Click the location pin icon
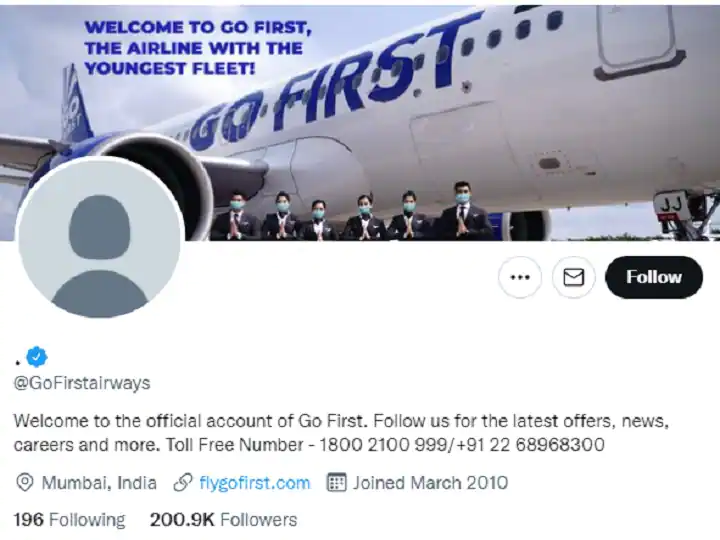 pyautogui.click(x=25, y=483)
